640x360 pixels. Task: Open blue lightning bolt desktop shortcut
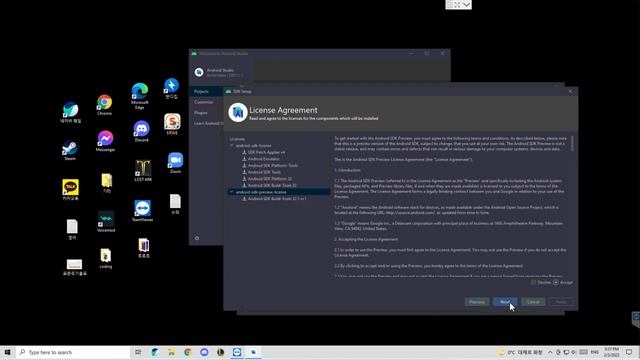click(x=171, y=88)
